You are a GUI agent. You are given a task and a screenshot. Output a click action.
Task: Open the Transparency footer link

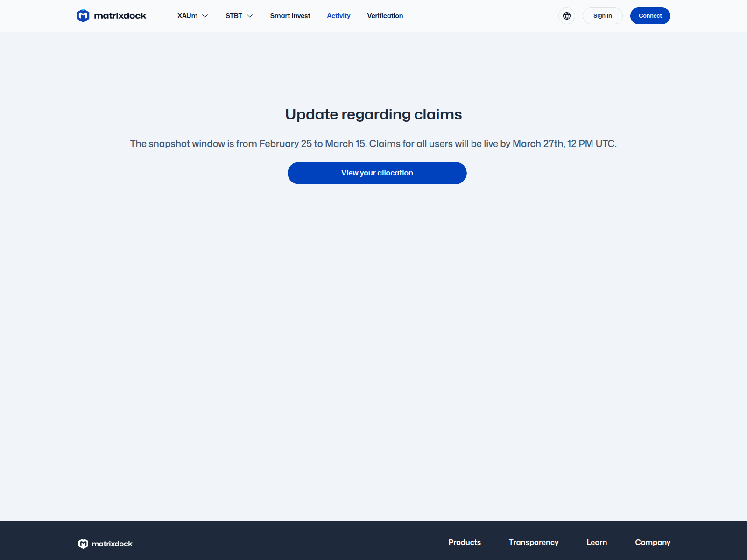pos(533,542)
